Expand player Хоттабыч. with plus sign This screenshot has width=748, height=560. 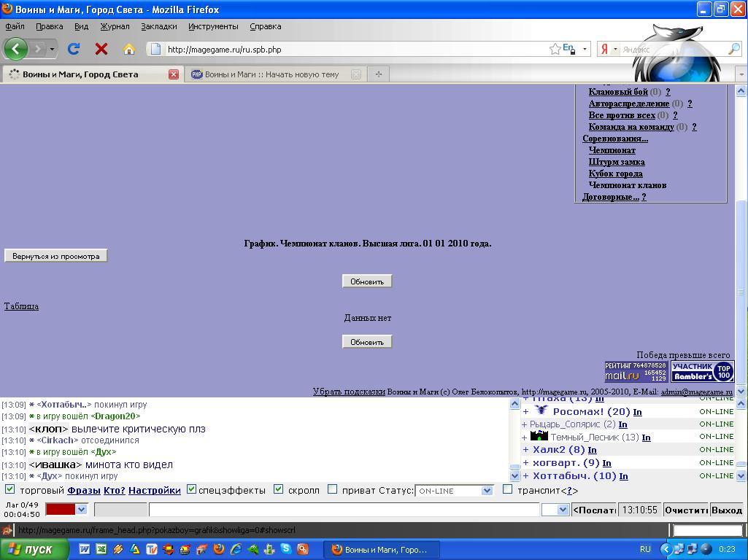click(x=525, y=475)
